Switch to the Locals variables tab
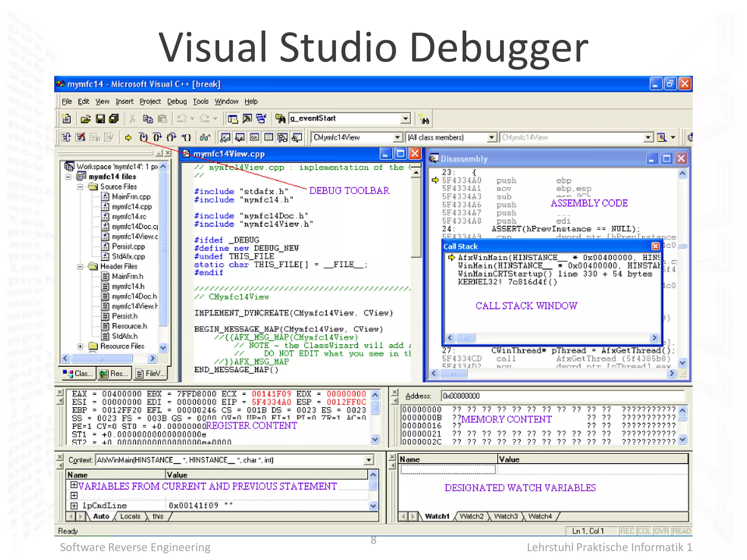The height and width of the screenshot is (560, 747). point(130,516)
